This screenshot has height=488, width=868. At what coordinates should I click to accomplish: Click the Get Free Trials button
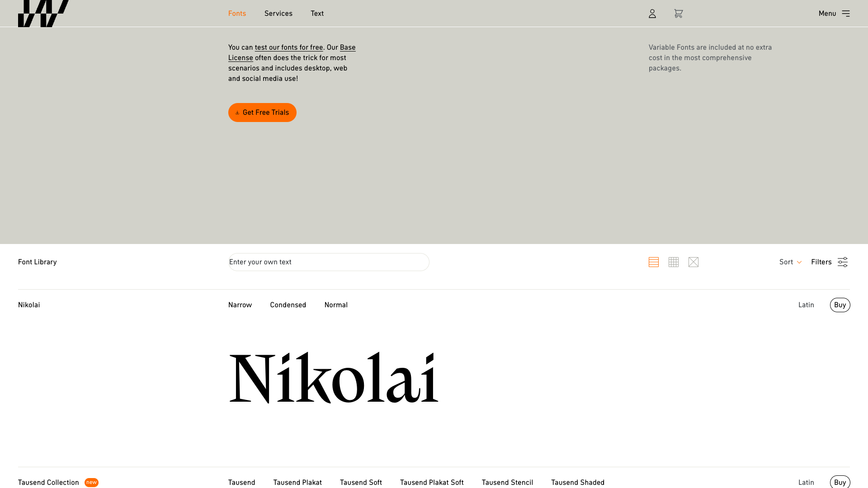coord(262,113)
